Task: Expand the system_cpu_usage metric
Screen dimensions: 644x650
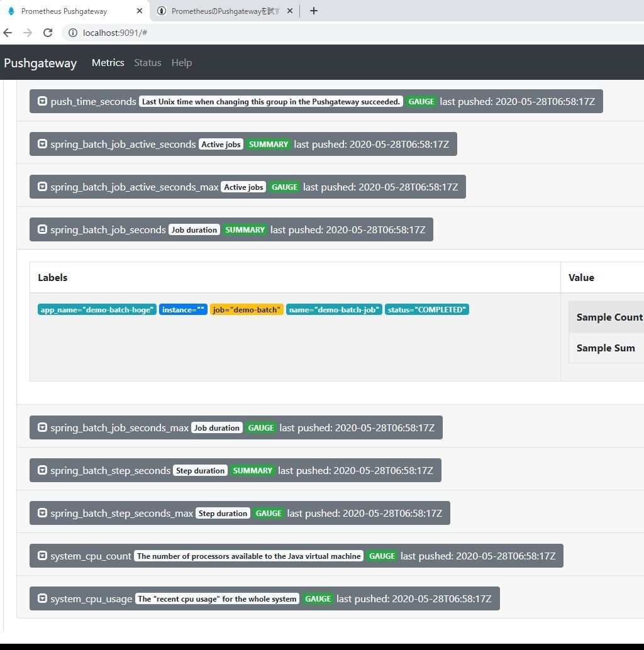Action: coord(265,598)
